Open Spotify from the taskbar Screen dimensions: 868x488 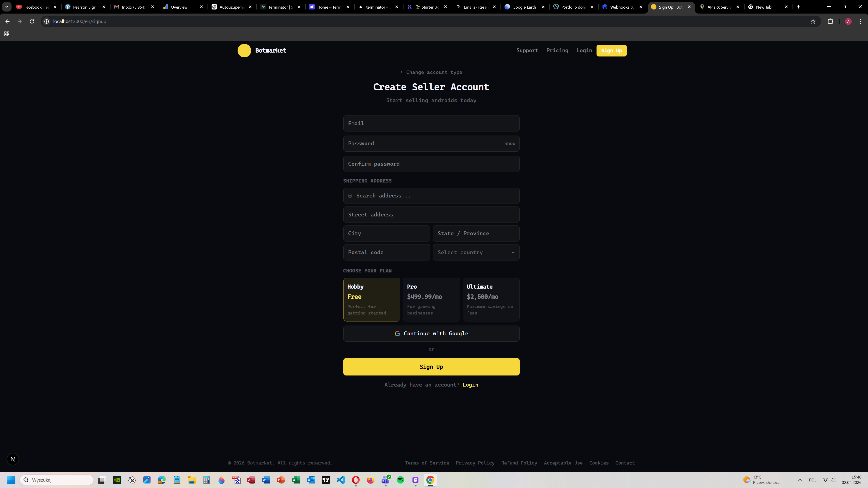[x=400, y=480]
